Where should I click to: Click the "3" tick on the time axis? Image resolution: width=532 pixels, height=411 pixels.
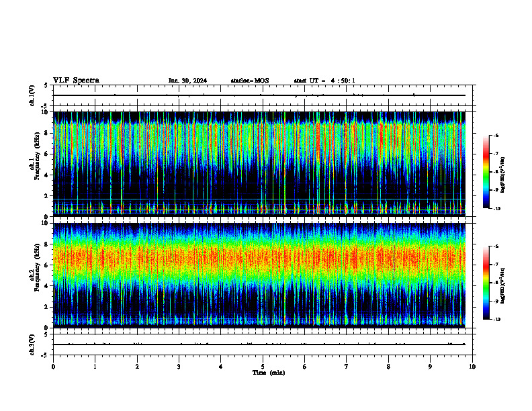click(179, 367)
